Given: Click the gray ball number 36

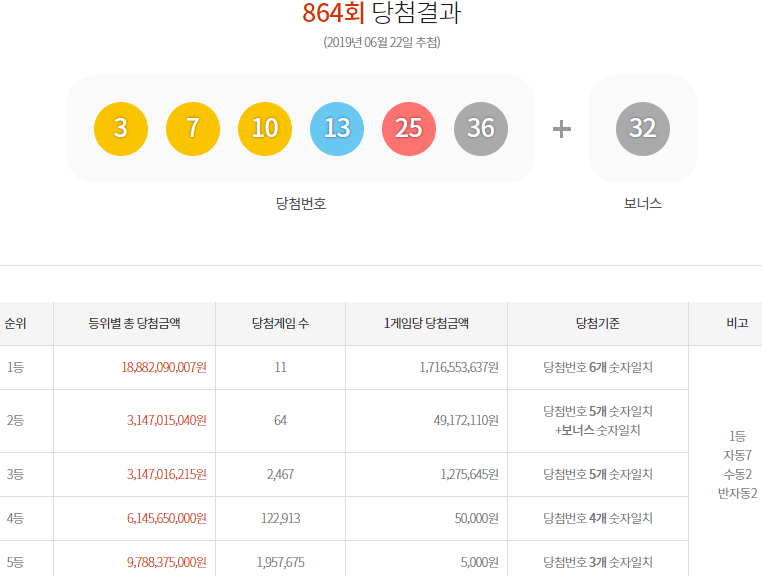Looking at the screenshot, I should 481,129.
